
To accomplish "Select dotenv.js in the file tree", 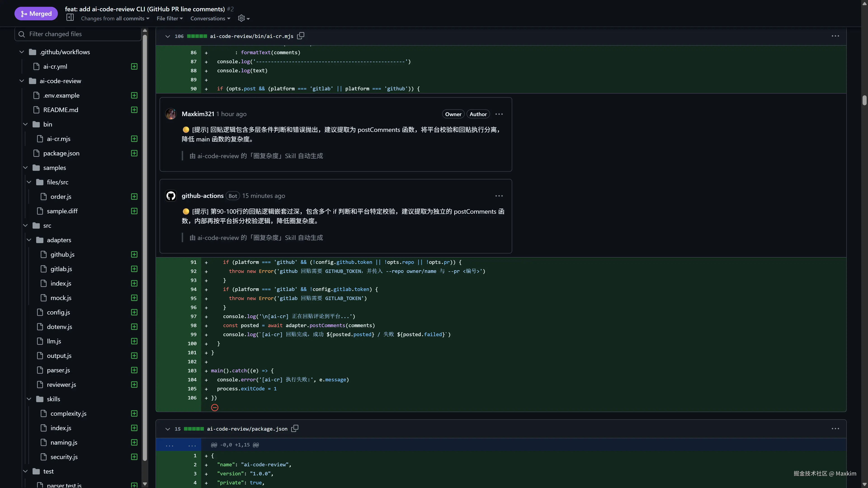I will [x=59, y=327].
